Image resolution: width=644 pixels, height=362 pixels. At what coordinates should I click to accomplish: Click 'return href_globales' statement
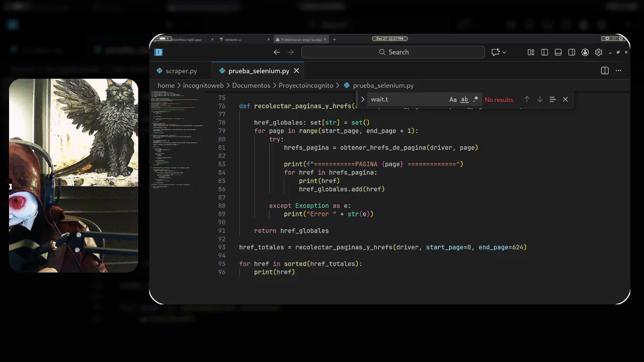click(x=291, y=231)
